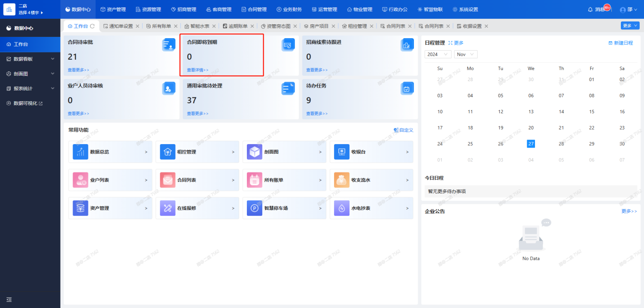The width and height of the screenshot is (644, 308).
Task: Open the 更多 tabs dropdown button
Action: (630, 26)
